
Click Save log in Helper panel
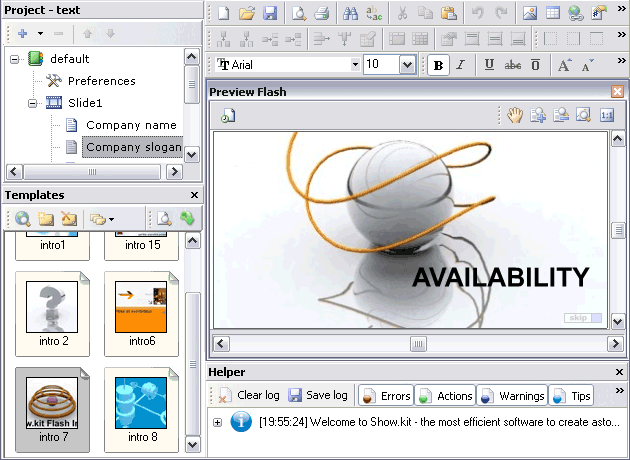(x=318, y=396)
